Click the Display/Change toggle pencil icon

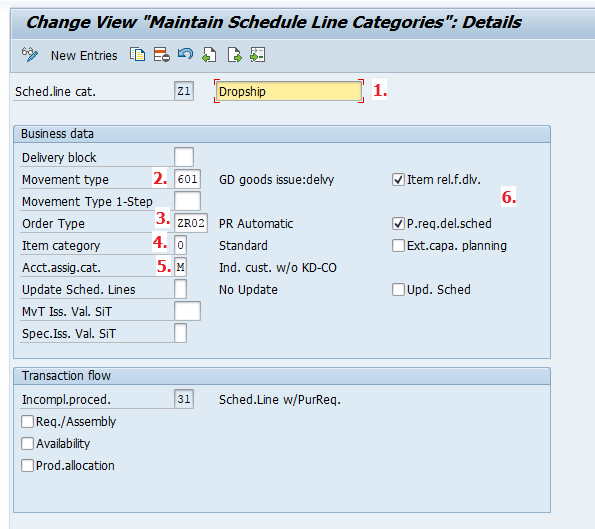[30, 55]
